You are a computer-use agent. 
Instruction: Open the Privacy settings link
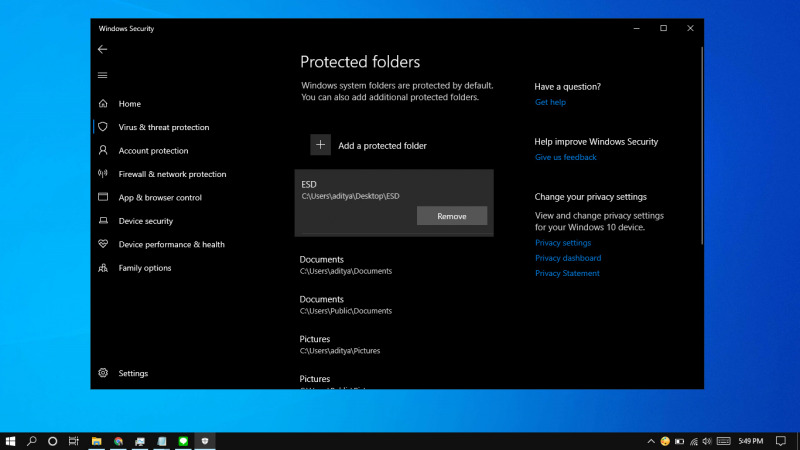(563, 243)
